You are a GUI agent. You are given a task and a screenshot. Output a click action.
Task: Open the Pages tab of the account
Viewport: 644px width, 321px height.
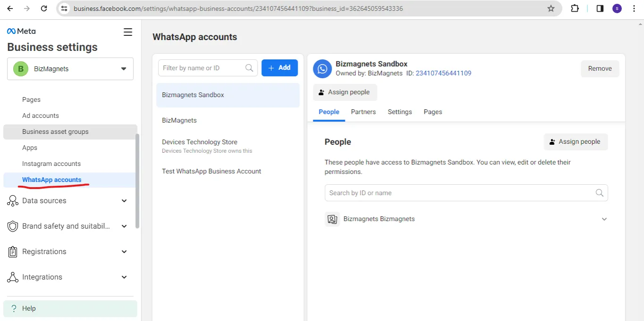(x=433, y=112)
